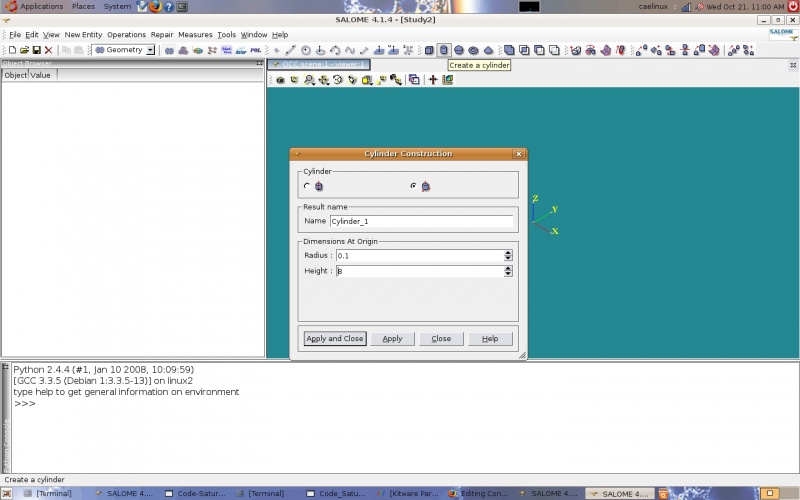
Task: Click the Create a curve tool
Action: [349, 50]
